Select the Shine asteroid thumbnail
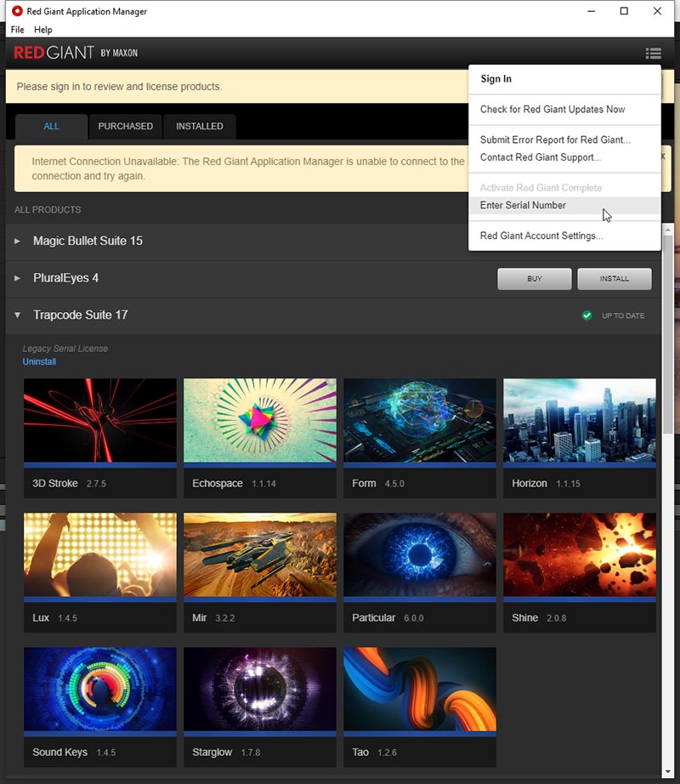This screenshot has width=680, height=784. click(580, 554)
